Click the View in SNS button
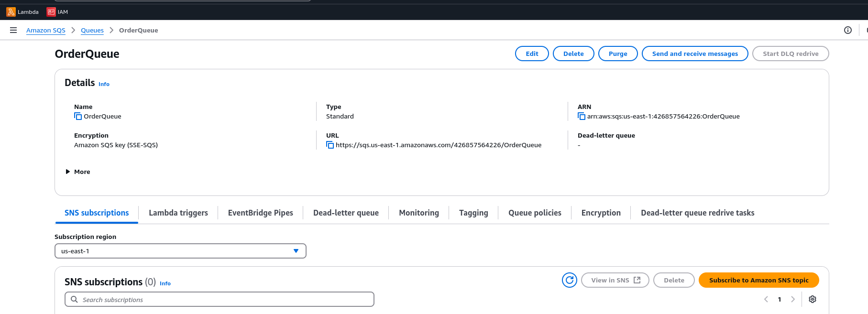Viewport: 868px width, 314px height. pos(615,280)
